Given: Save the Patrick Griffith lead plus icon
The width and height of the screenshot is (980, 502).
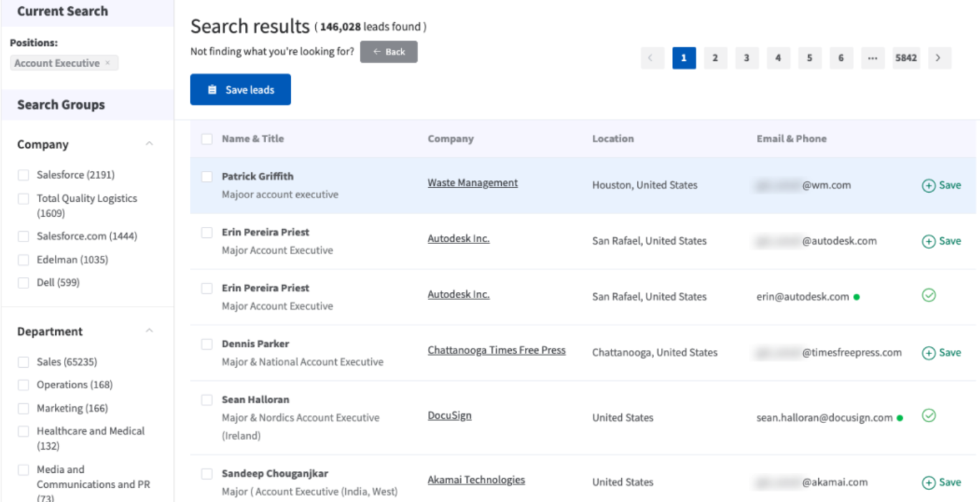Looking at the screenshot, I should click(x=928, y=186).
